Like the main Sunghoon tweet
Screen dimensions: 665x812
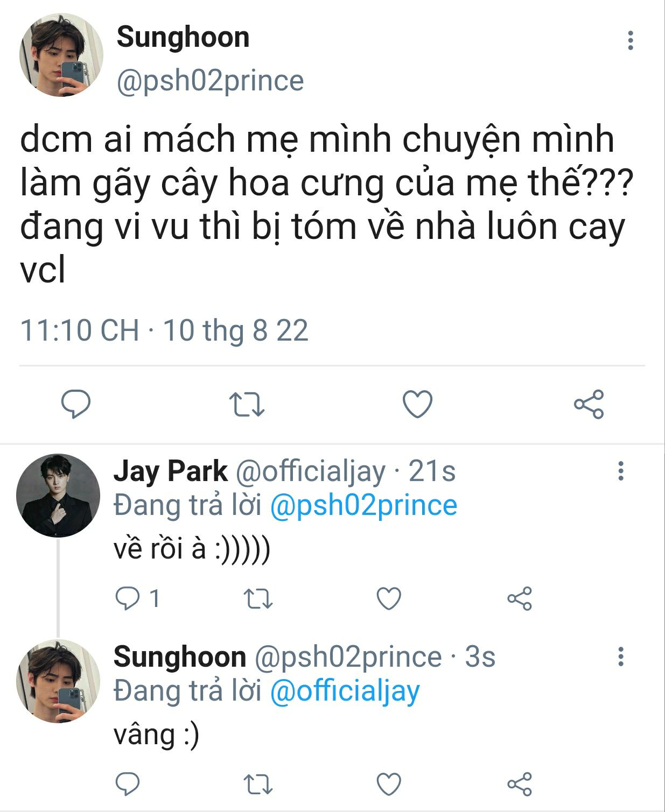(x=418, y=404)
